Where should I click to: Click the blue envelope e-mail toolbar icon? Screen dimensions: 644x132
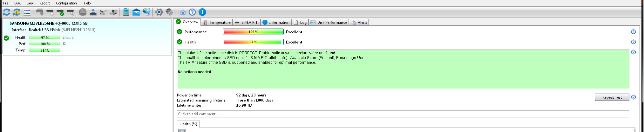pyautogui.click(x=136, y=12)
